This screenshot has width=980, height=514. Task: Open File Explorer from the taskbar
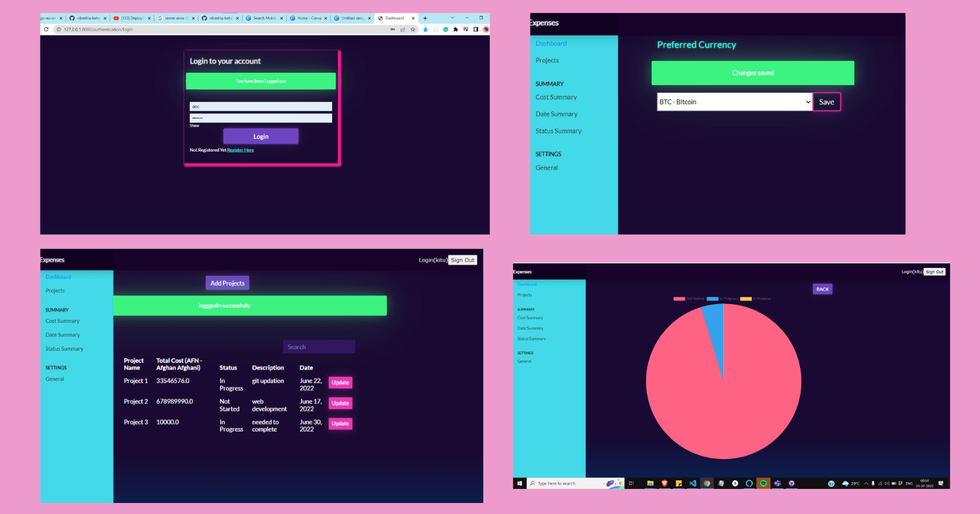(x=650, y=483)
